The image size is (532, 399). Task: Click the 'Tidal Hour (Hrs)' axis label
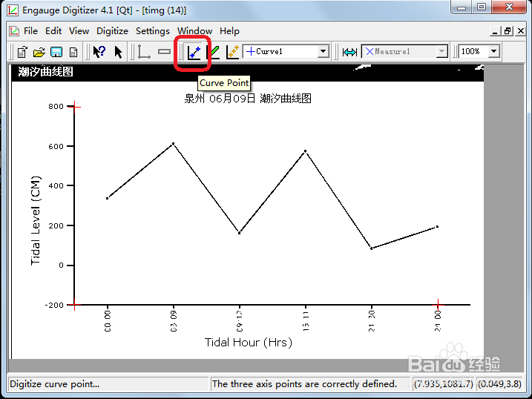(248, 343)
